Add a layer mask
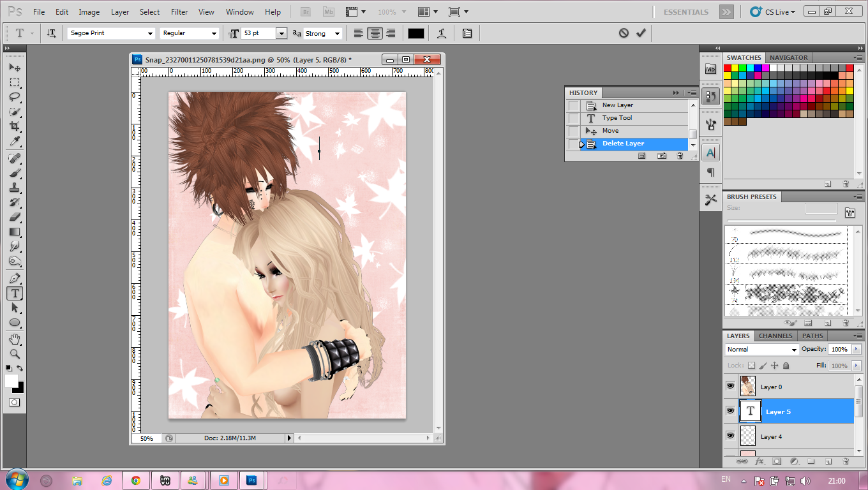This screenshot has width=868, height=490. click(777, 461)
